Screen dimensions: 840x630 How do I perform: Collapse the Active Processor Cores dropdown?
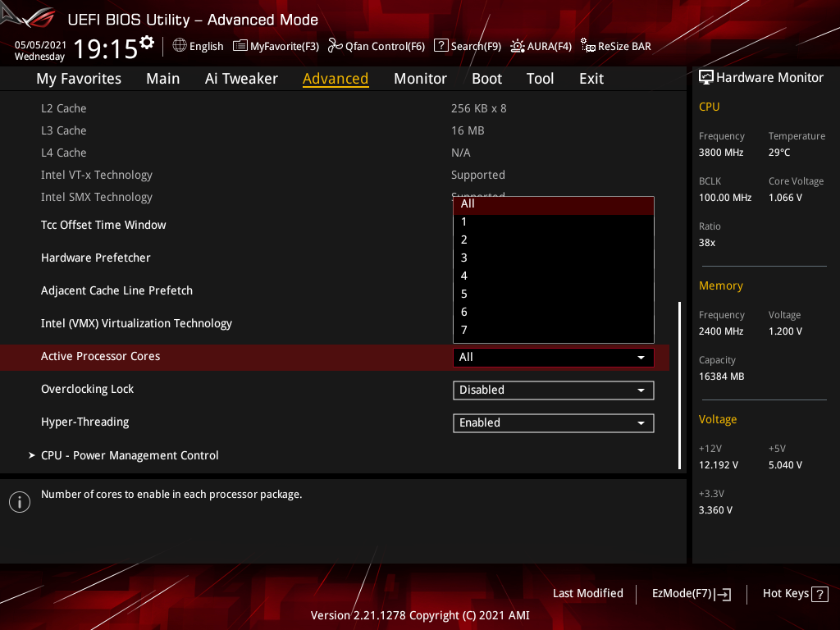tap(553, 357)
